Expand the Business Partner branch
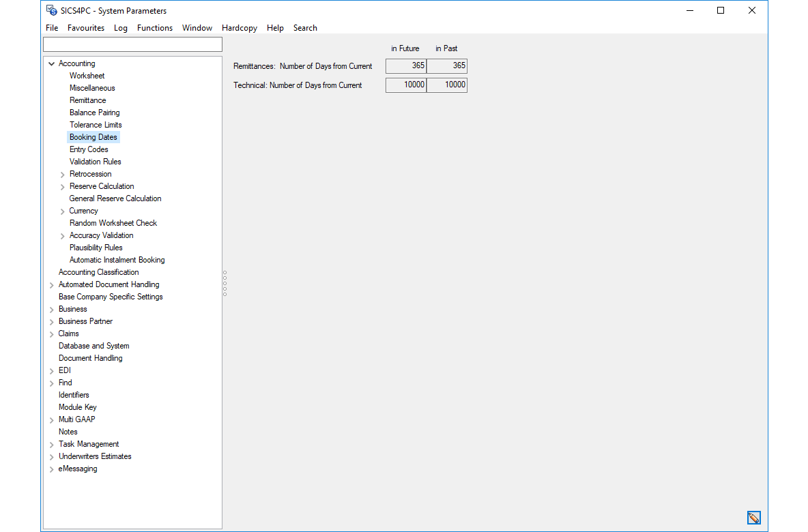808x532 pixels. pos(51,321)
